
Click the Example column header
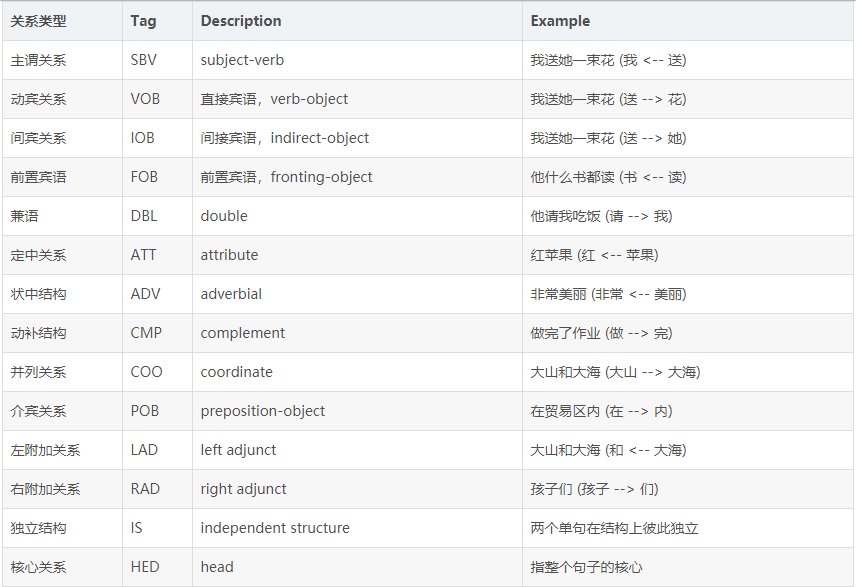(560, 21)
